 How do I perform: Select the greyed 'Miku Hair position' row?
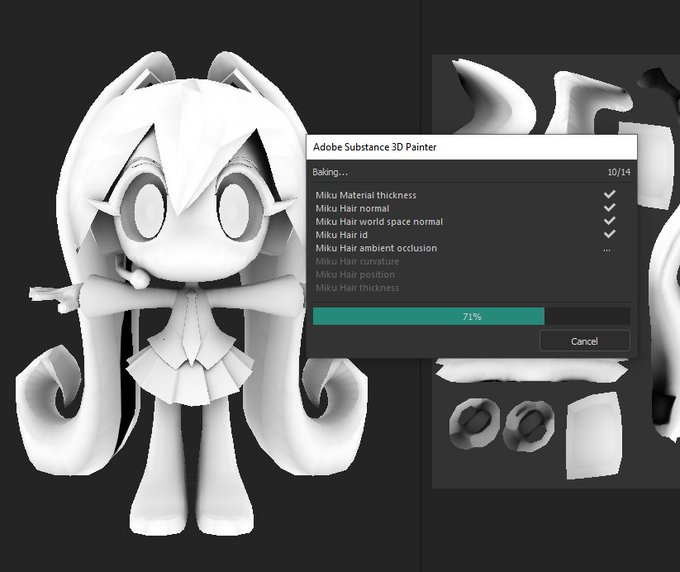[471, 275]
